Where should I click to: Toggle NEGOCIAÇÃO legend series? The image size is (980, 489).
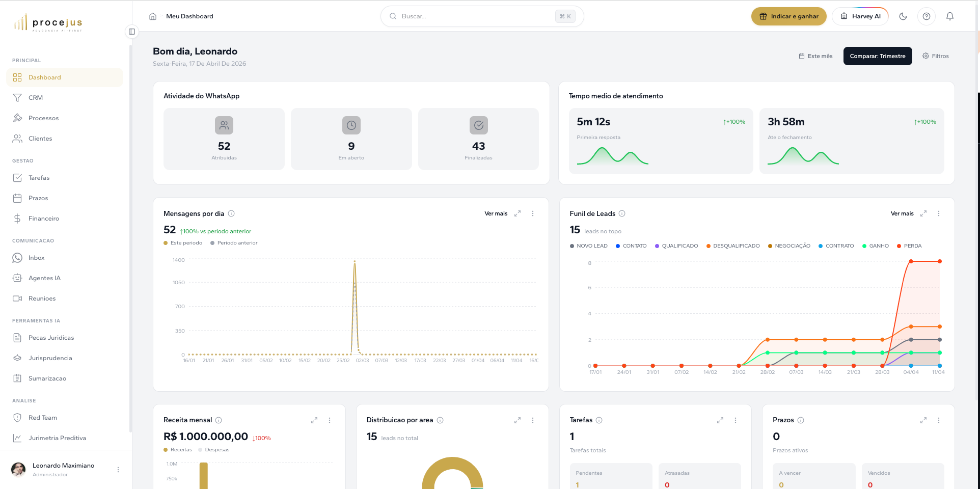tap(789, 246)
